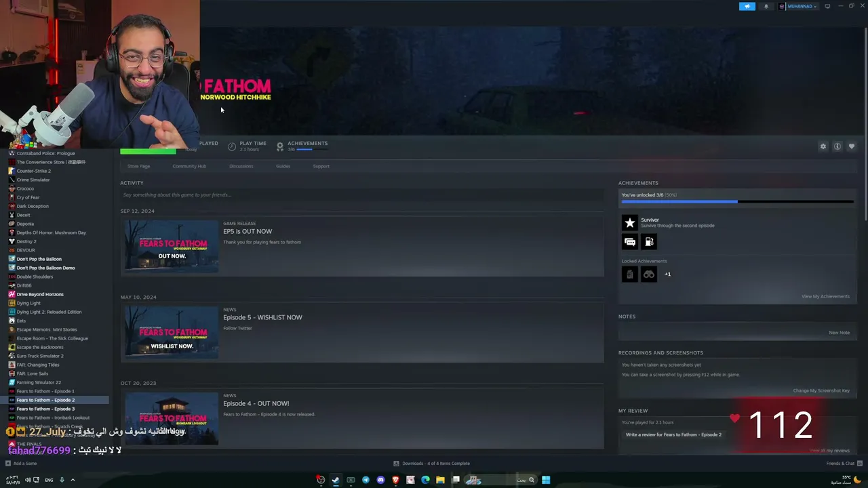
Task: Open Friends & Chat
Action: click(x=844, y=464)
